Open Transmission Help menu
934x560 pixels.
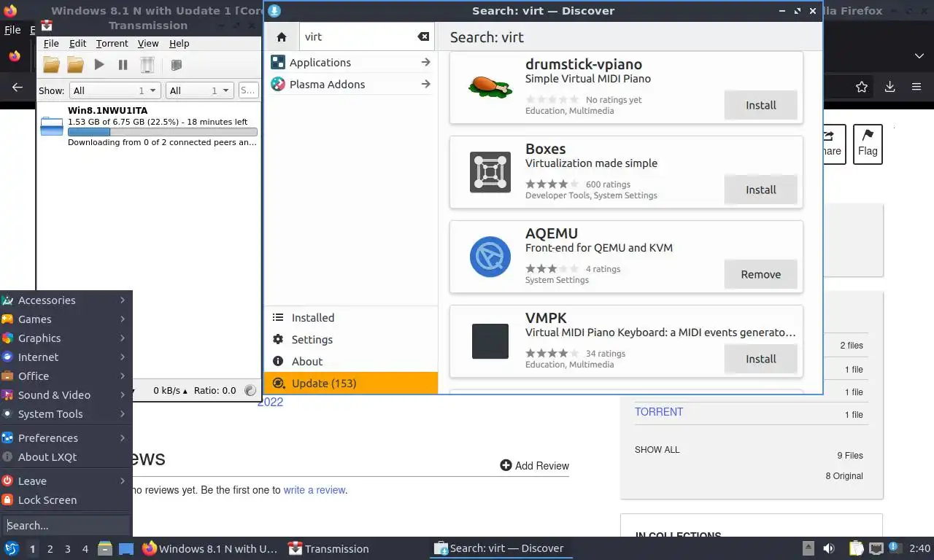click(180, 44)
